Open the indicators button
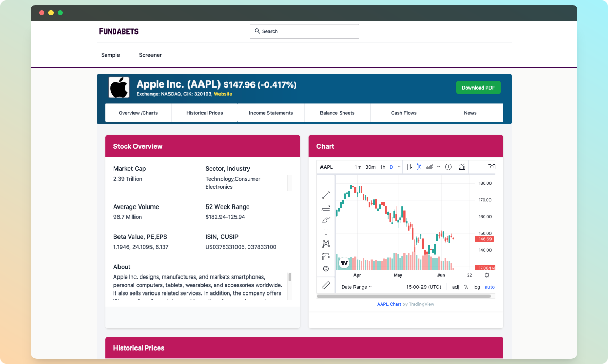This screenshot has height=364, width=608. tap(429, 167)
